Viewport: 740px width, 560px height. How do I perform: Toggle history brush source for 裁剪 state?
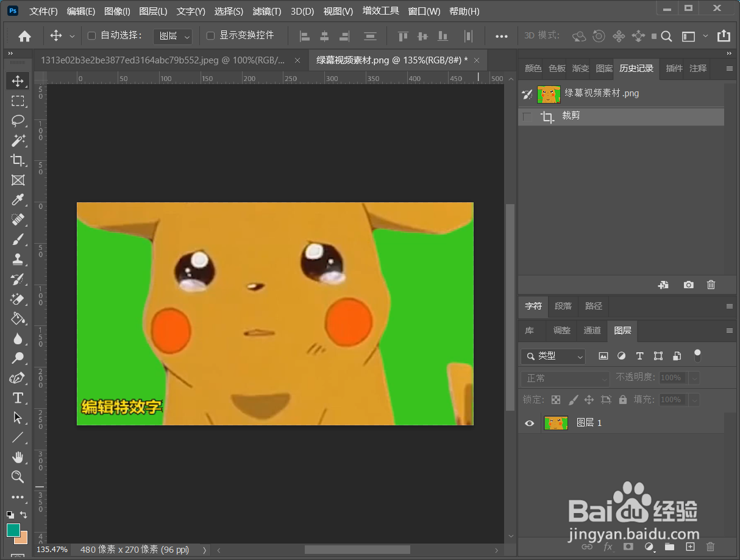(527, 116)
